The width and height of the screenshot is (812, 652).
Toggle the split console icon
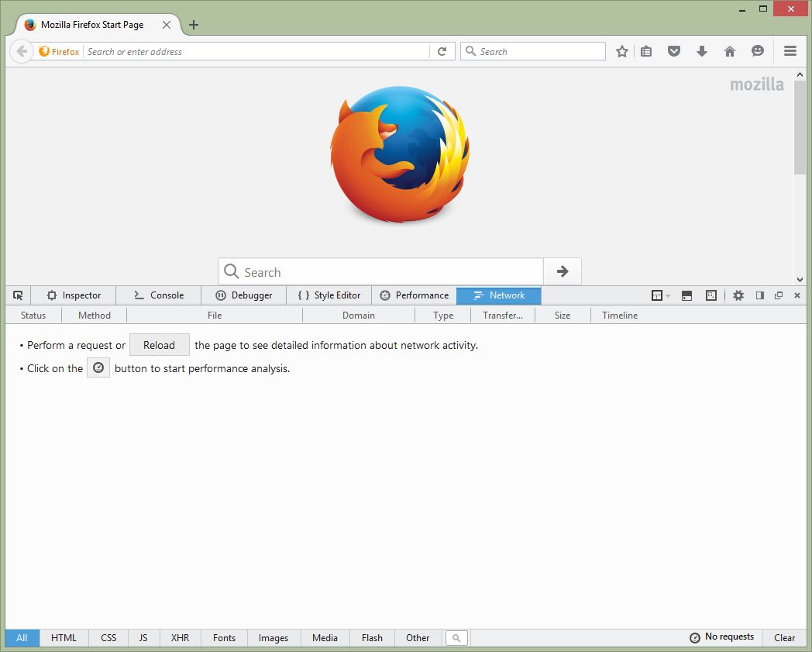click(686, 295)
